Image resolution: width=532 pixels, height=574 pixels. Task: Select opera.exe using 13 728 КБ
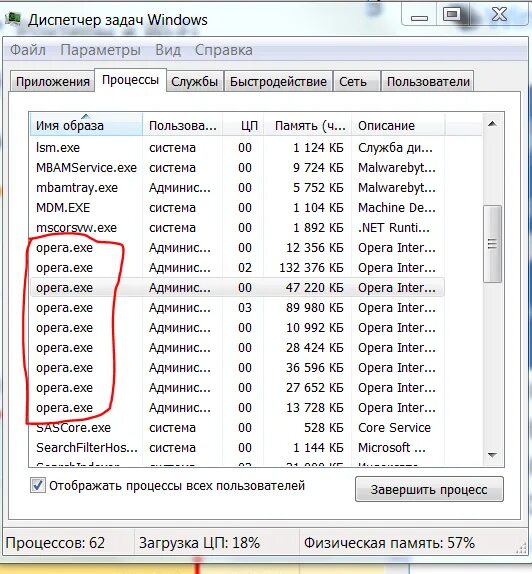coord(237,408)
